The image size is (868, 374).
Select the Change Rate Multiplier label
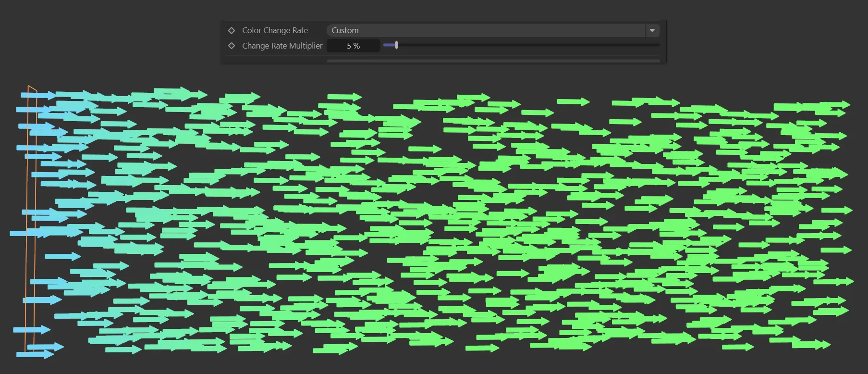(282, 46)
